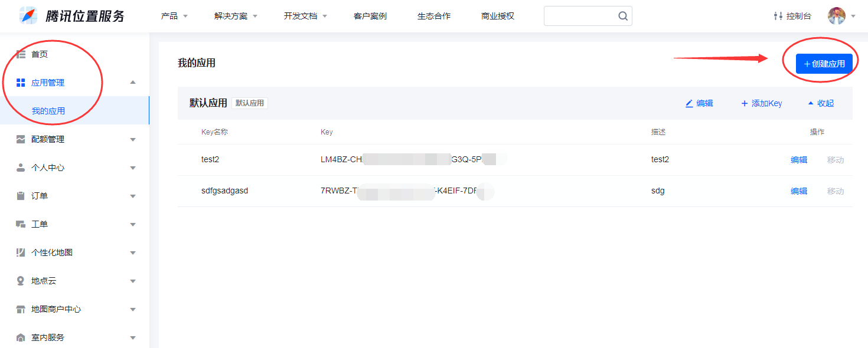This screenshot has width=868, height=348.
Task: Click the 创建应用 button
Action: coord(824,64)
